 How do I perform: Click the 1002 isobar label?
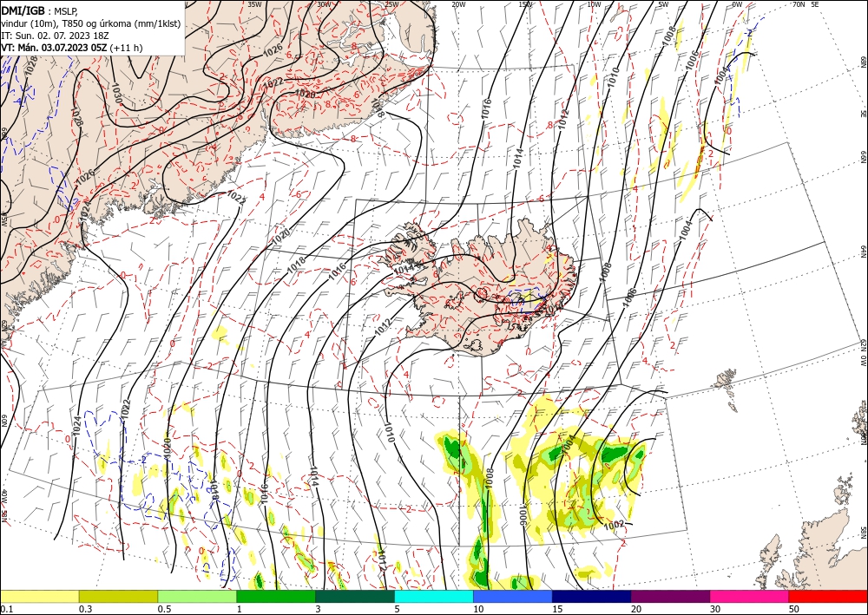coord(614,524)
